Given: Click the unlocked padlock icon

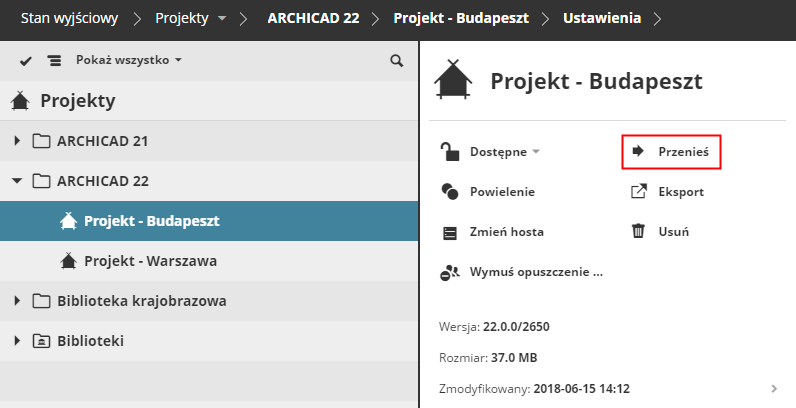Looking at the screenshot, I should click(450, 151).
